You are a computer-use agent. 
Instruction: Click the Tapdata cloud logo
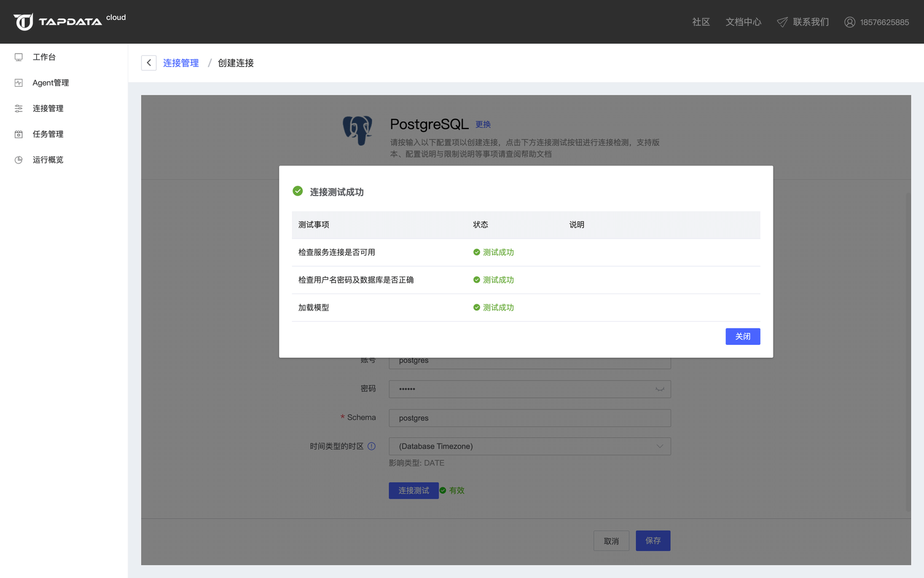(69, 22)
